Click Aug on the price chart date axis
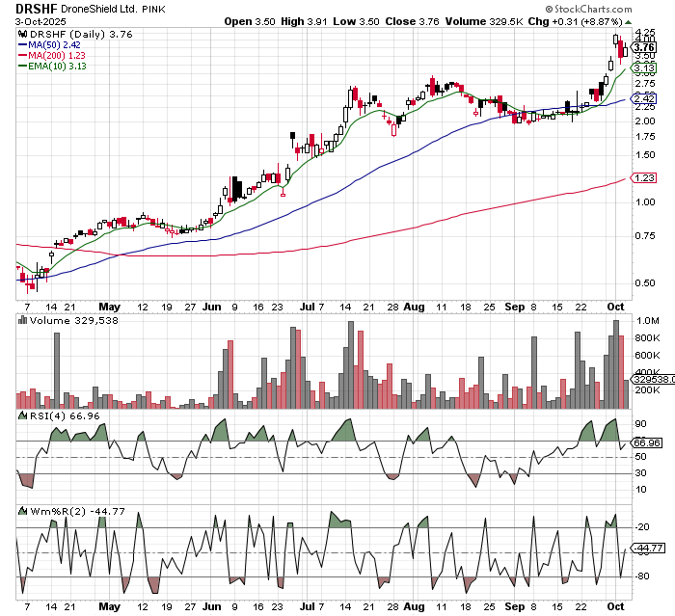 (414, 307)
